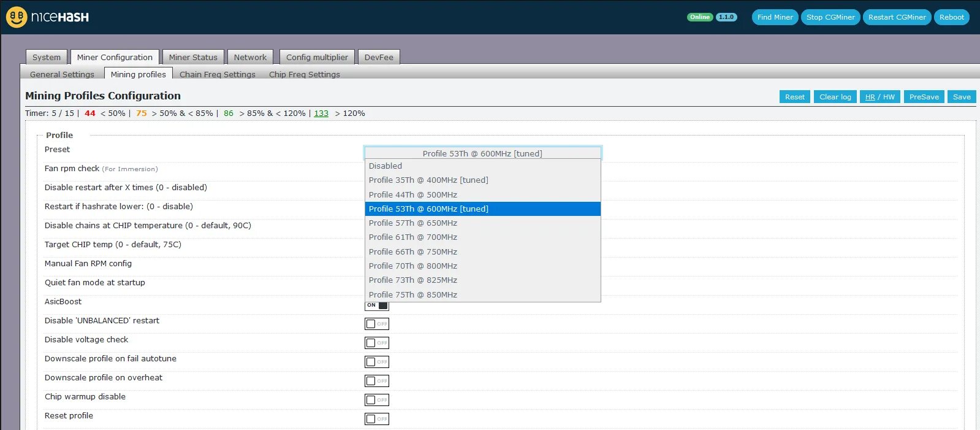Screen dimensions: 980x430
Task: Click the Reset button
Action: (x=794, y=97)
